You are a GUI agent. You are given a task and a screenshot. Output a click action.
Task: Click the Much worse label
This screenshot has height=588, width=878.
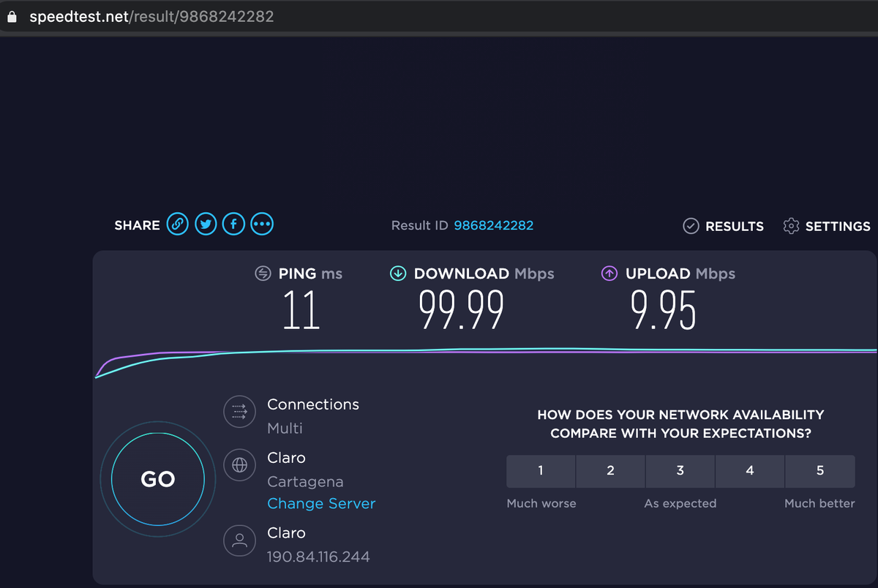[541, 504]
